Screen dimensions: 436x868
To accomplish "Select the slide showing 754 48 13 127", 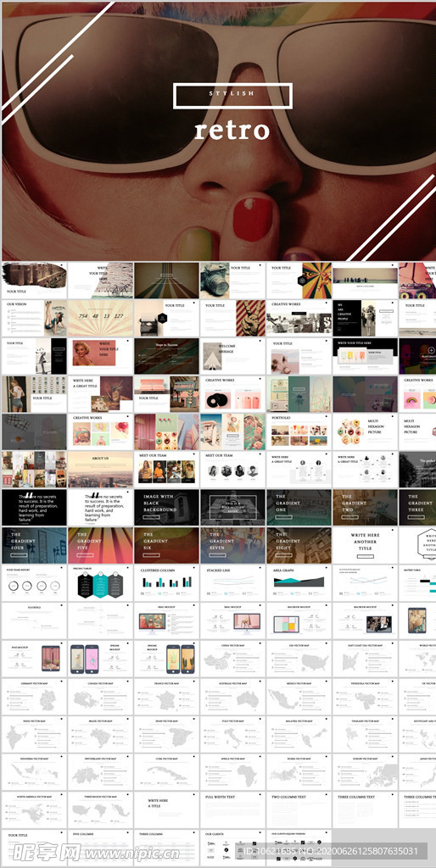I will pyautogui.click(x=100, y=319).
